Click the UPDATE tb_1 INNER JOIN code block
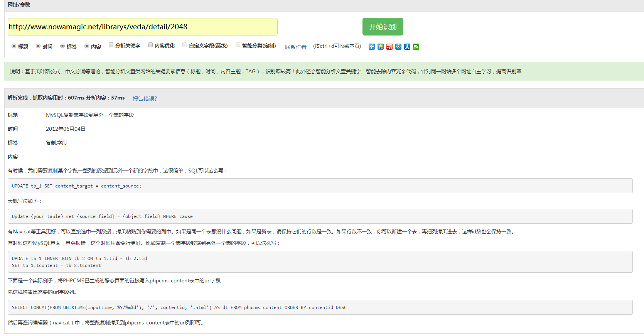This screenshot has width=644, height=336. click(x=320, y=262)
